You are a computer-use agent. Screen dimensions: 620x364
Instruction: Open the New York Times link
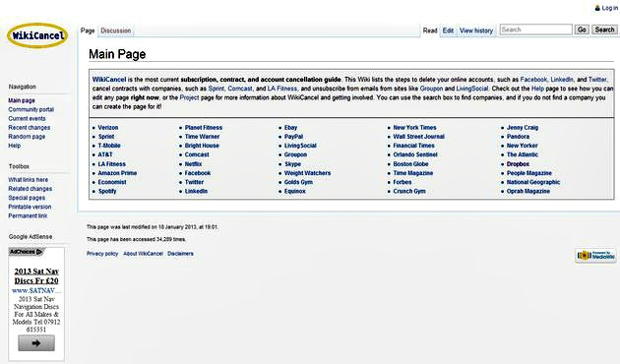click(x=414, y=128)
